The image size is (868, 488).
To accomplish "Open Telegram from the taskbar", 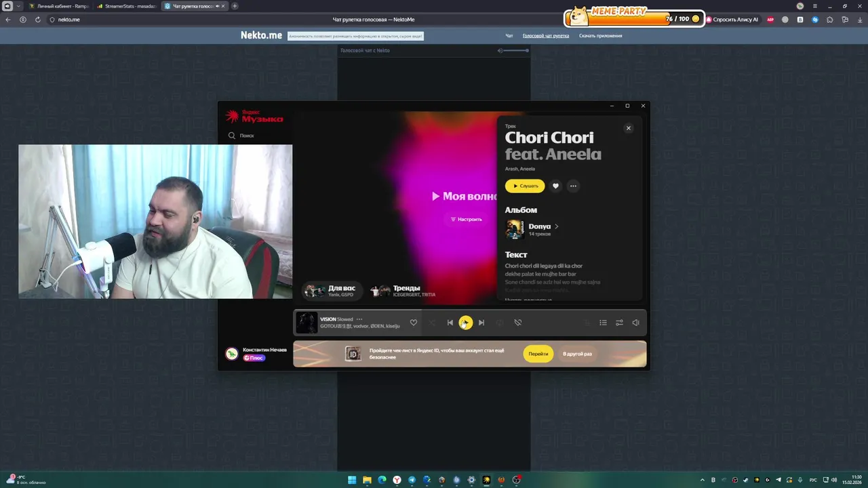I will coord(412,480).
